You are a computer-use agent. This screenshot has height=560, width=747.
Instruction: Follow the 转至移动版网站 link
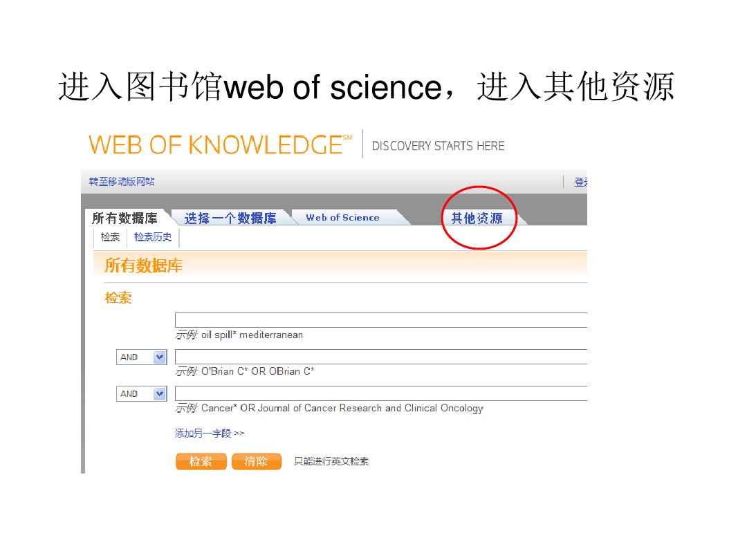pyautogui.click(x=122, y=181)
